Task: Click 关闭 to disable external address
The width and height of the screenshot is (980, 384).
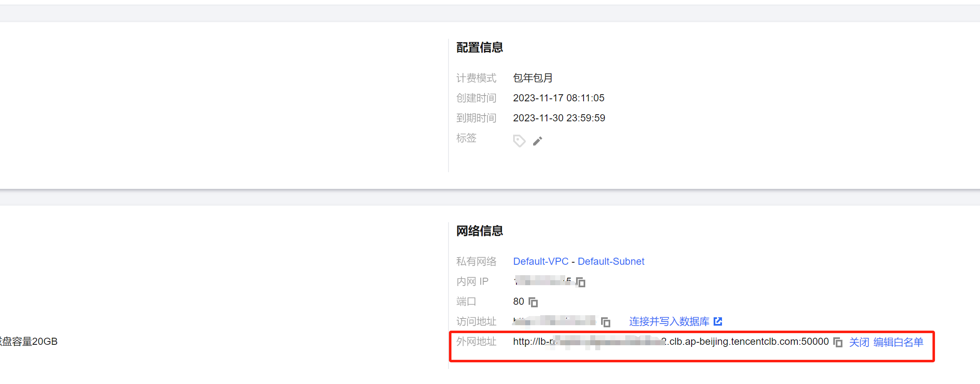Action: tap(859, 342)
